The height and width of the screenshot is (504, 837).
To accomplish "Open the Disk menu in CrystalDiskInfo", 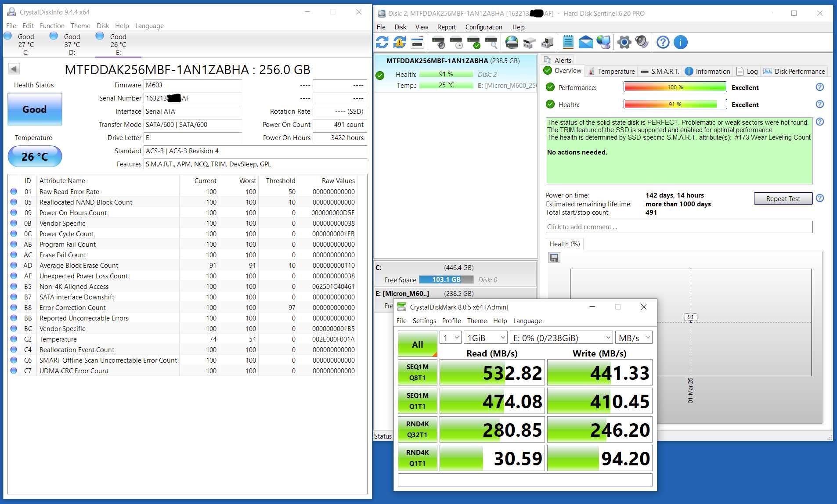I will pyautogui.click(x=103, y=25).
